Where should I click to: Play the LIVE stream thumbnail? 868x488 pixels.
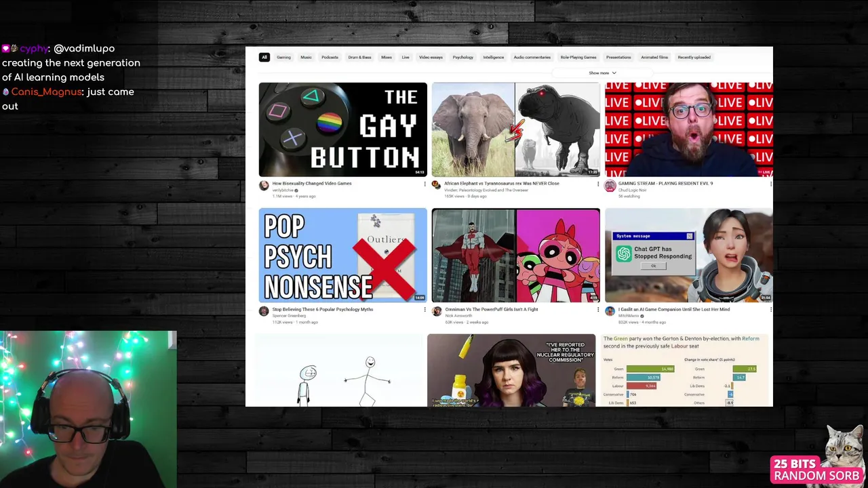(689, 129)
